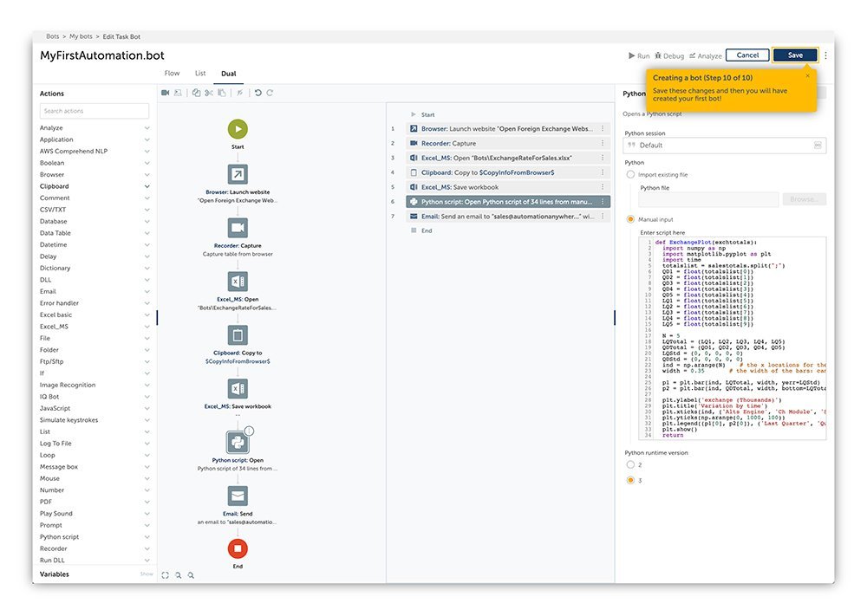Open the three-dot menu beside Save button
The image size is (867, 616).
coord(825,55)
